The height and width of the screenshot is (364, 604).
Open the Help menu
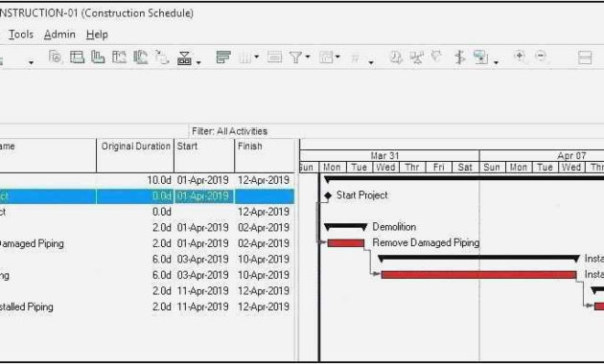tap(97, 34)
